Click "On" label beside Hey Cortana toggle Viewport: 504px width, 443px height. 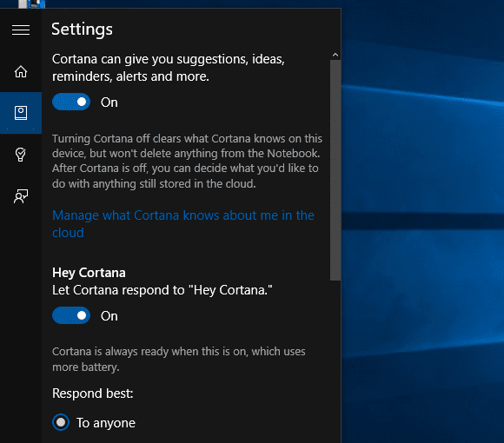[x=109, y=316]
